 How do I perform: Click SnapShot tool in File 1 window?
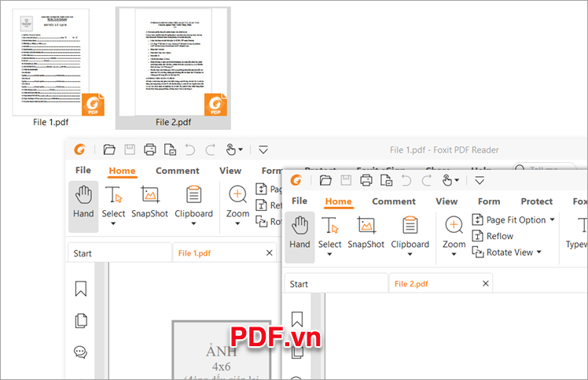(149, 202)
